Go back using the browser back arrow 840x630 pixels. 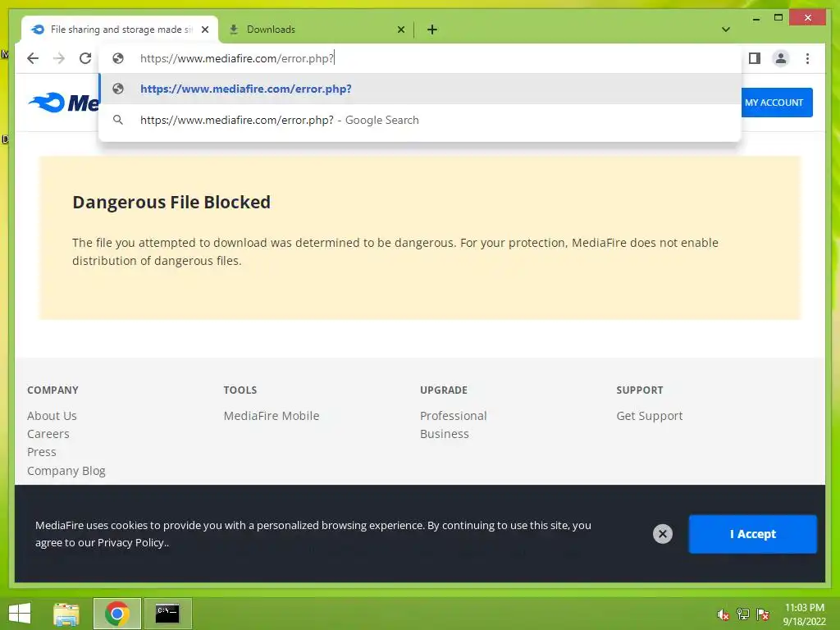pyautogui.click(x=33, y=58)
